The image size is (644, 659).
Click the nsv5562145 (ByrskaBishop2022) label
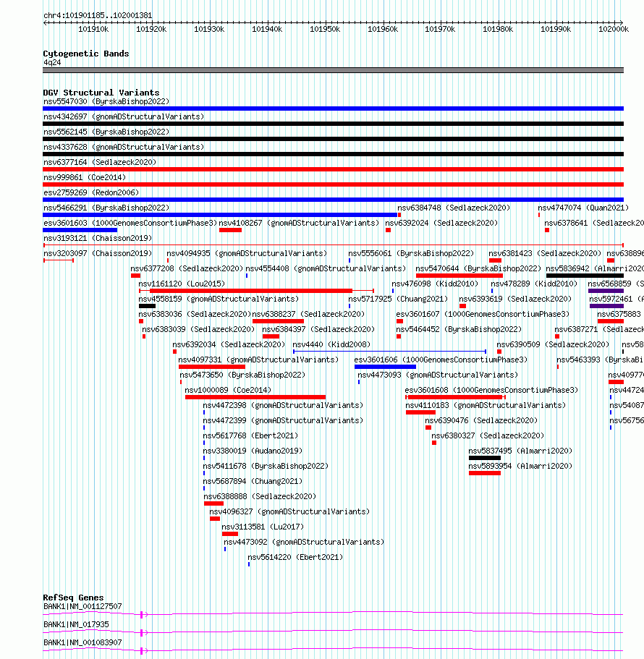[106, 132]
